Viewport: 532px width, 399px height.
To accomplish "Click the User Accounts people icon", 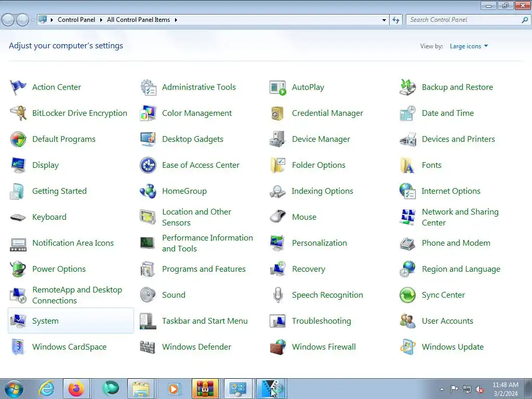I will (407, 321).
